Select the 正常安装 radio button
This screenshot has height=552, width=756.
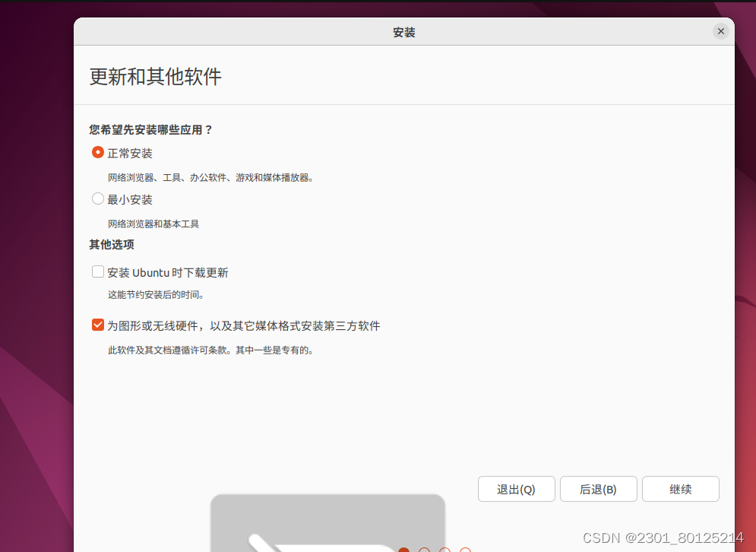(x=98, y=152)
